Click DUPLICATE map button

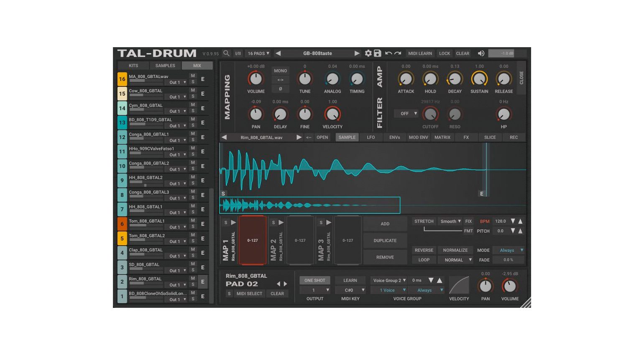[385, 241]
